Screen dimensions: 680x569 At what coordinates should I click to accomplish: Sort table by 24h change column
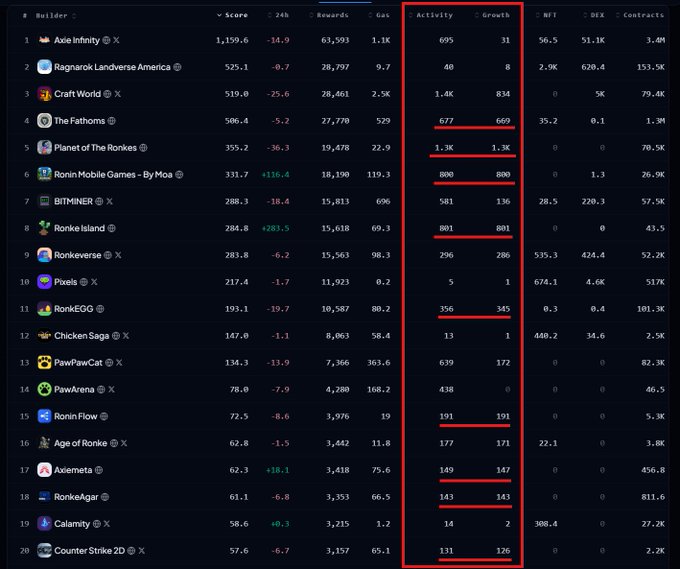[x=278, y=15]
